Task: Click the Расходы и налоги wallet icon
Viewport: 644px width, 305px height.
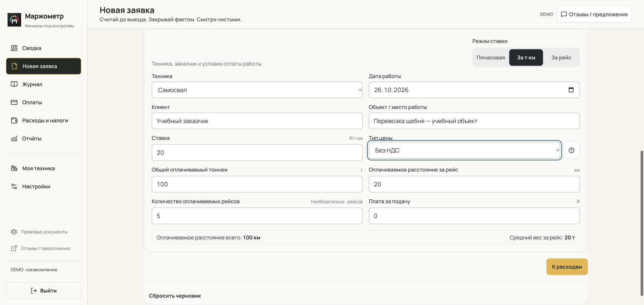Action: [14, 120]
